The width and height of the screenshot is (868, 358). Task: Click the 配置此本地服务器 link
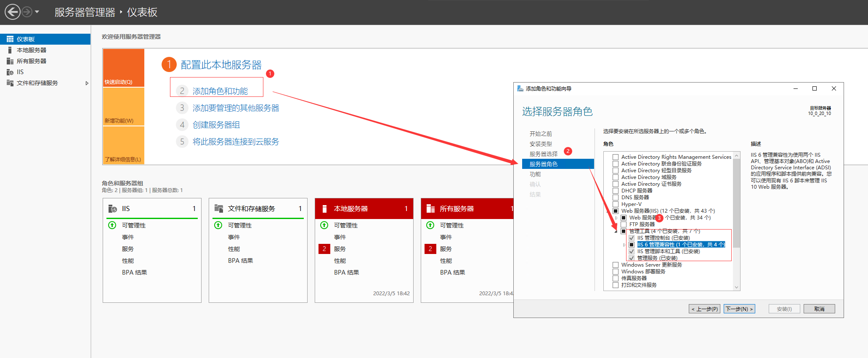pyautogui.click(x=221, y=65)
